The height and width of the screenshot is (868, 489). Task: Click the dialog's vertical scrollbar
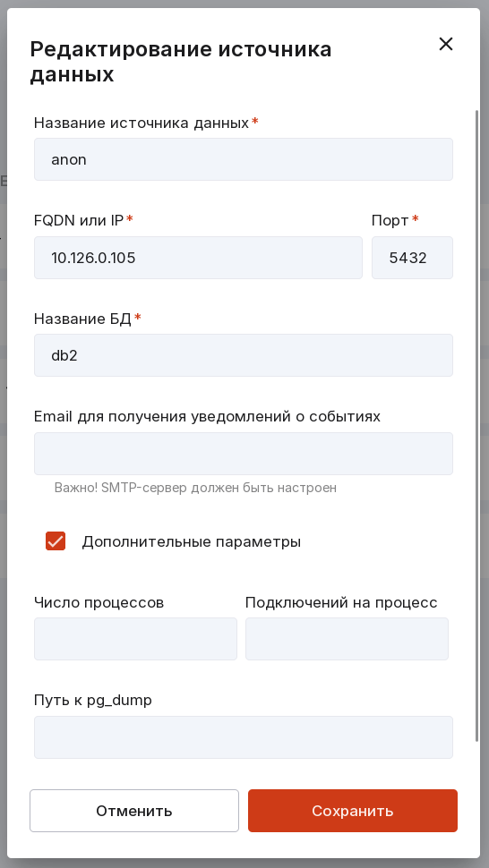pyautogui.click(x=476, y=425)
